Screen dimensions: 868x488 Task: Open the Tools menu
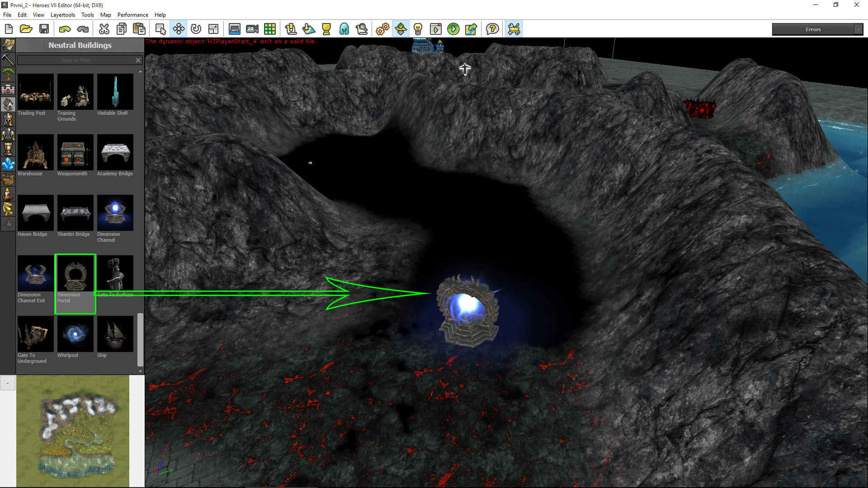click(x=88, y=15)
